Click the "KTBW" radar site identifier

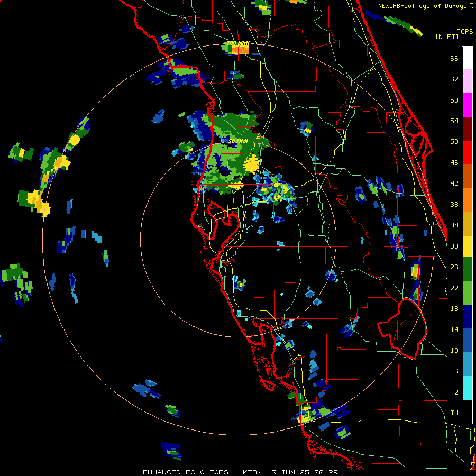(x=252, y=472)
